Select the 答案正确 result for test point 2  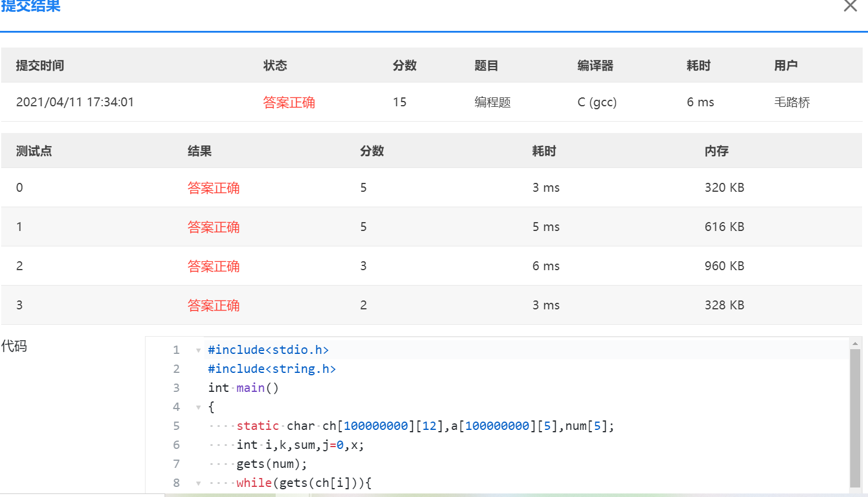point(213,266)
